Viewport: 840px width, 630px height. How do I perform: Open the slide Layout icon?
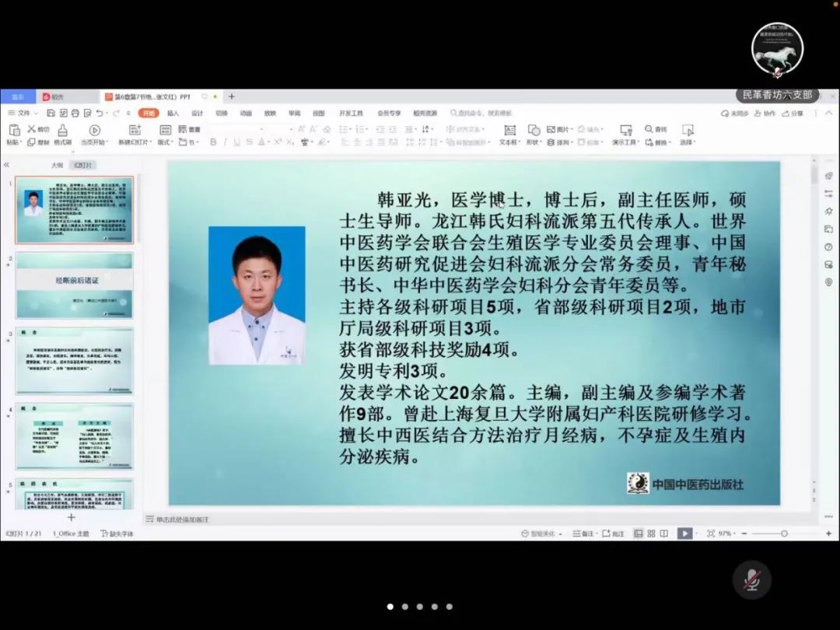(166, 130)
